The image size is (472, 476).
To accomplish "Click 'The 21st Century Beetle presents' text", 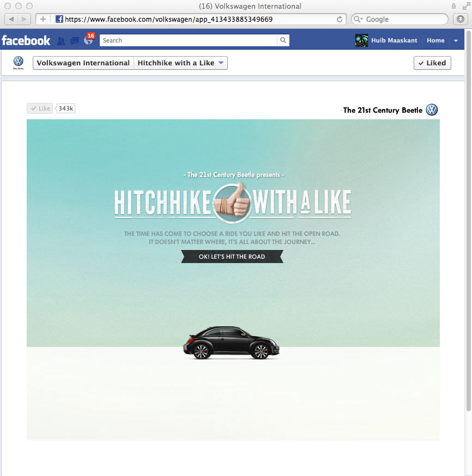I will pyautogui.click(x=234, y=175).
